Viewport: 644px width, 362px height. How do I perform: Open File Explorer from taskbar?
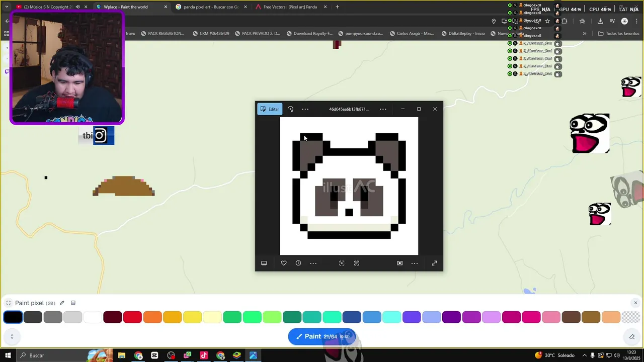[122, 355]
